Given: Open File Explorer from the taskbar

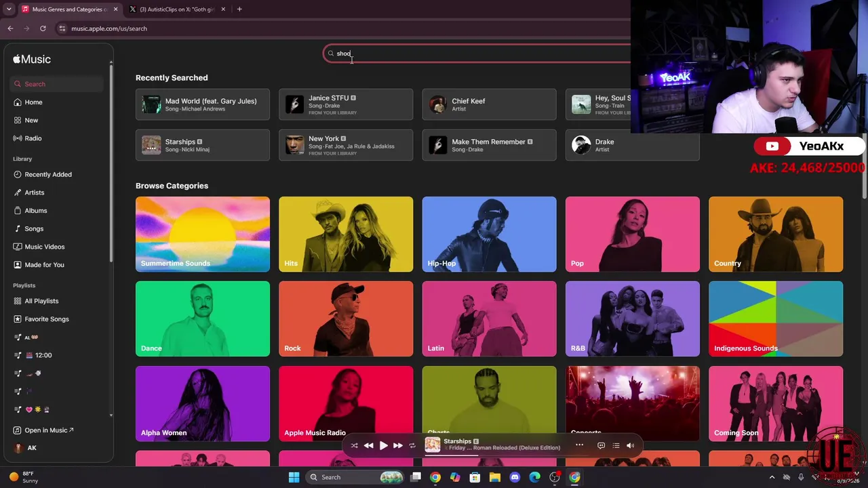Looking at the screenshot, I should [x=495, y=477].
